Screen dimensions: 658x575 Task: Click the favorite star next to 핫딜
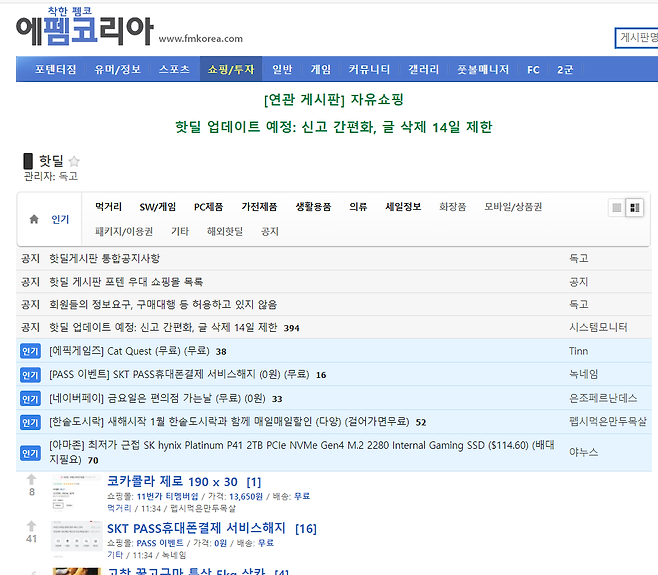74,161
